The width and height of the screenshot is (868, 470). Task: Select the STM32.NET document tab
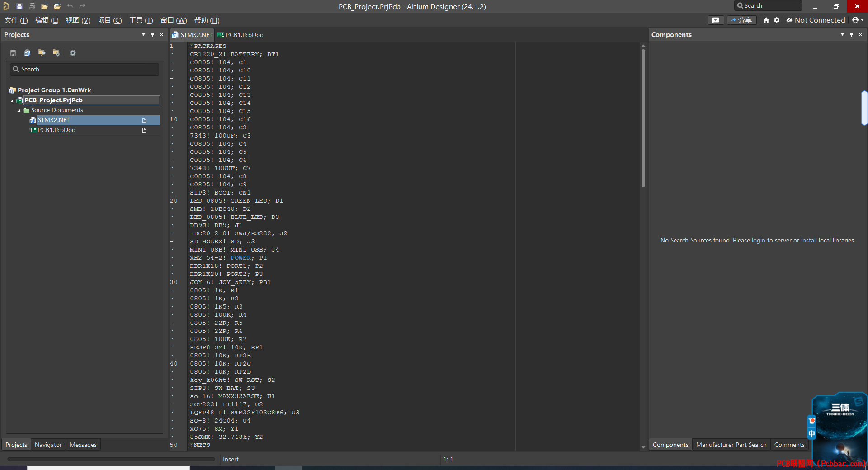[x=192, y=35]
